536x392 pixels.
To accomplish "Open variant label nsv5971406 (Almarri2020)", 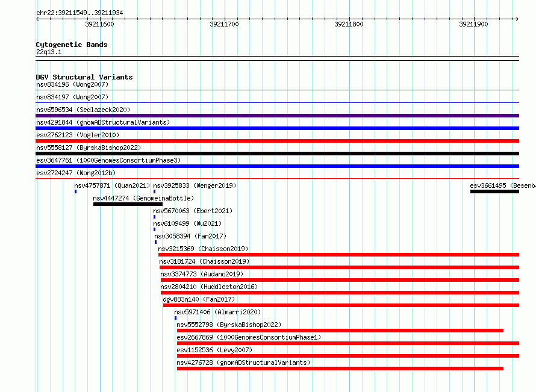I will [217, 312].
